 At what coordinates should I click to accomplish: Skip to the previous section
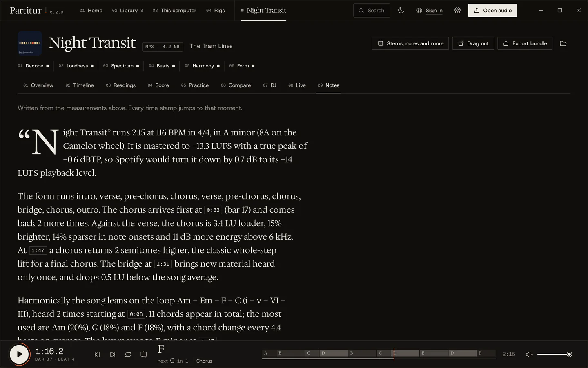point(97,355)
